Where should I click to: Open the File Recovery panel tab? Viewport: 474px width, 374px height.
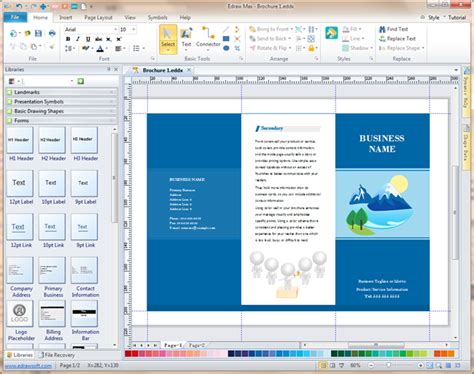[56, 355]
